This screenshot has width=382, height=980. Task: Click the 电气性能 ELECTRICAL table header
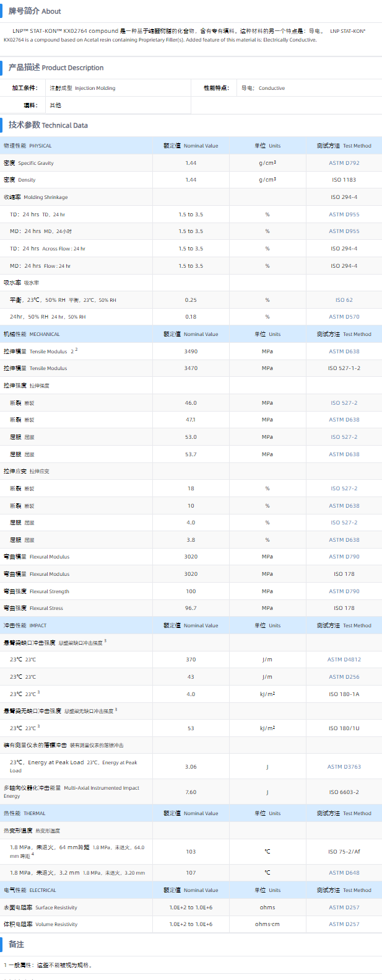(30, 890)
